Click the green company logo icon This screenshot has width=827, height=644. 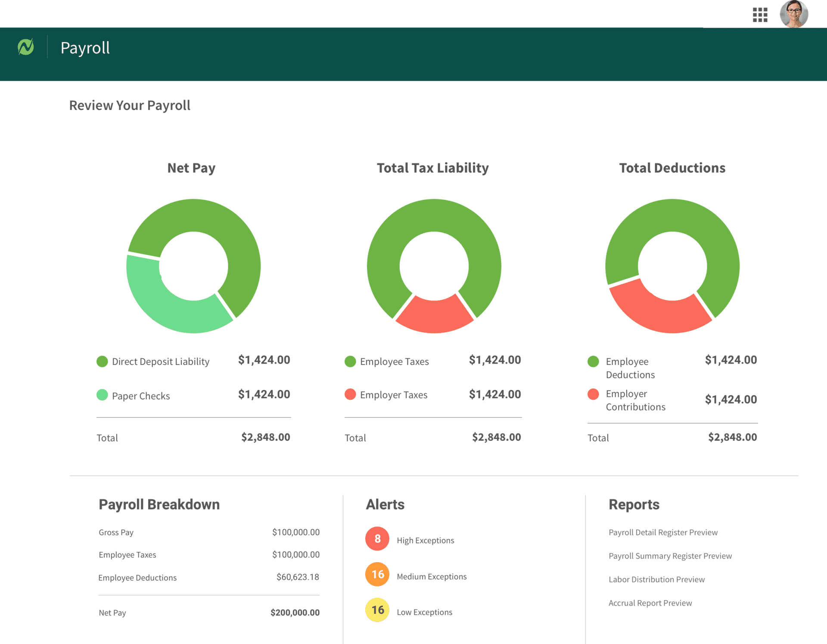pos(26,47)
